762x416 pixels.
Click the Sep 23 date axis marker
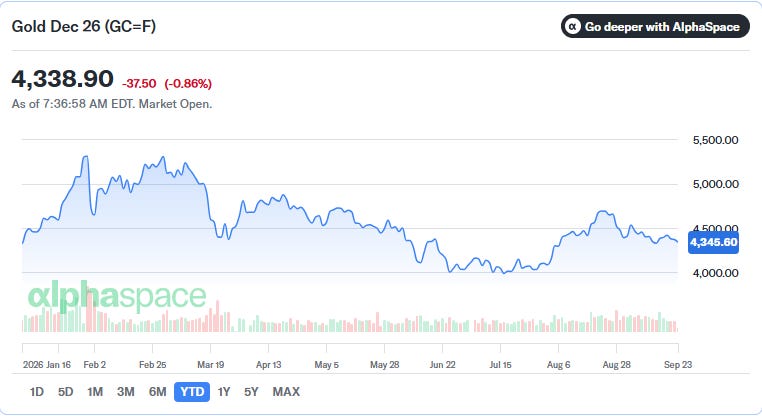[x=678, y=364]
